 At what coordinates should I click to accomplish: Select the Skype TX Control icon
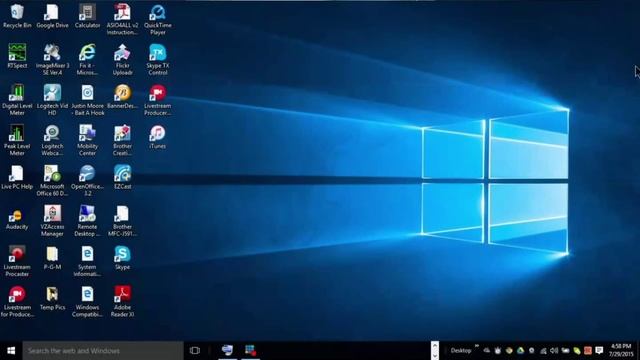coord(158,60)
